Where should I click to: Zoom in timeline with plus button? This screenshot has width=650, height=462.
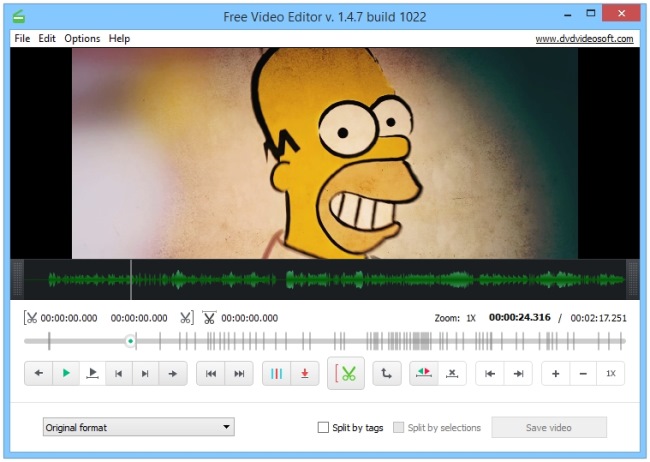pos(556,373)
